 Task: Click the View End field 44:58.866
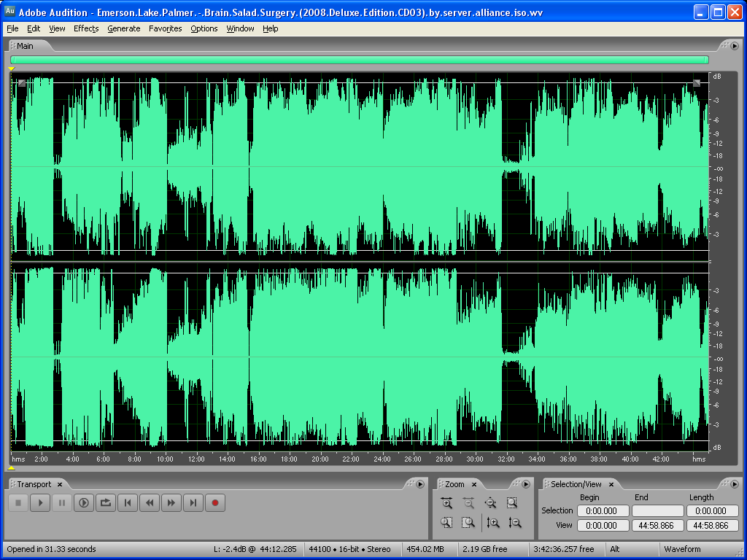[x=657, y=525]
